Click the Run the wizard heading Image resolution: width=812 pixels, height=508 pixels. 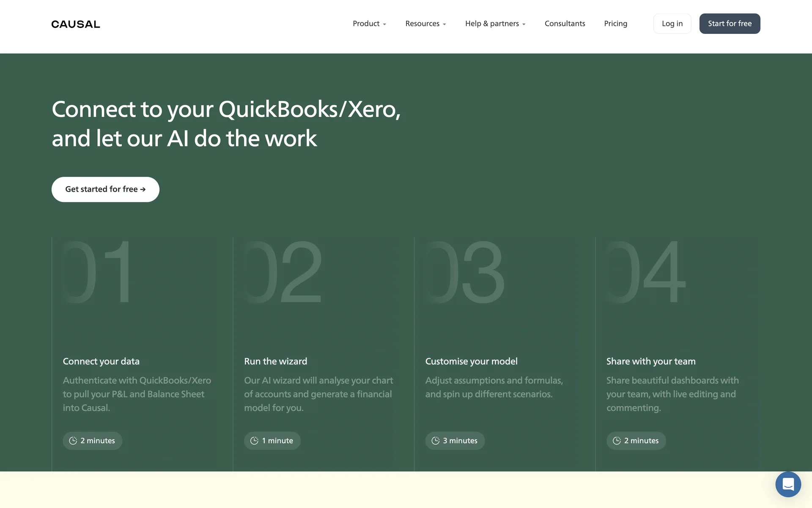coord(275,361)
